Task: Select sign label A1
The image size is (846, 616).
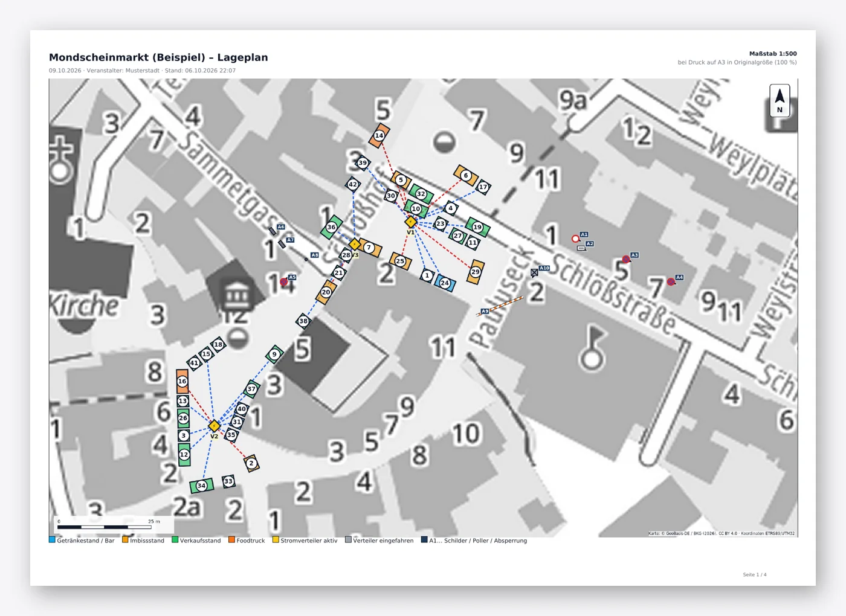Action: point(584,234)
